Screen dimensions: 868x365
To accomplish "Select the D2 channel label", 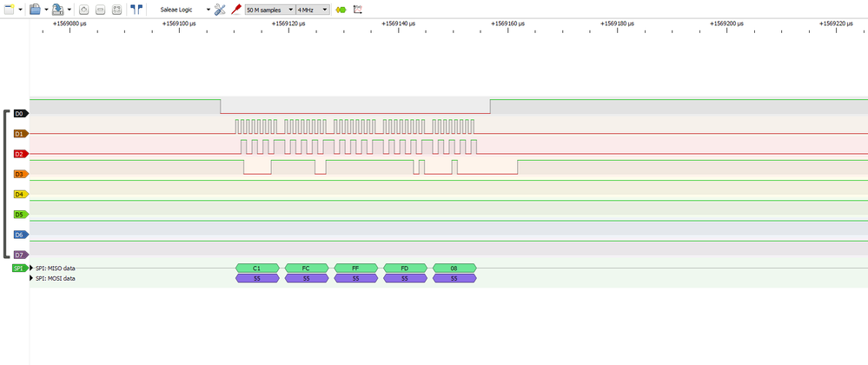I will (21, 154).
